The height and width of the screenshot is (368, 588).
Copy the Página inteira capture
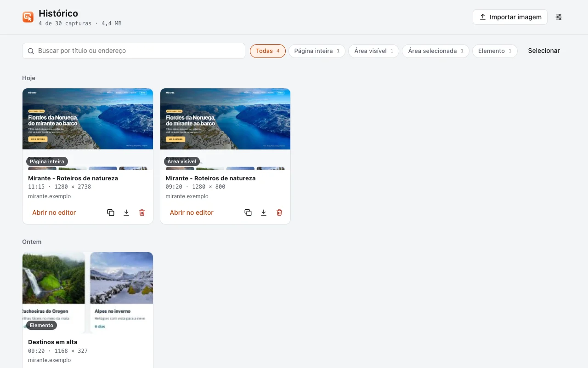click(x=111, y=213)
